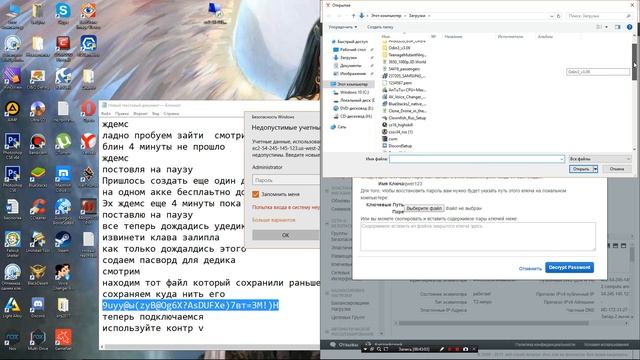Launch Fallout Shelter desktop icon
The height and width of the screenshot is (360, 640).
click(12, 243)
